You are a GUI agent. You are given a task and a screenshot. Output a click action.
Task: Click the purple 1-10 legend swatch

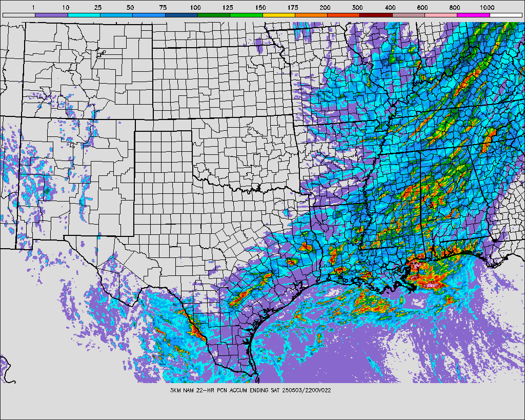(x=52, y=15)
